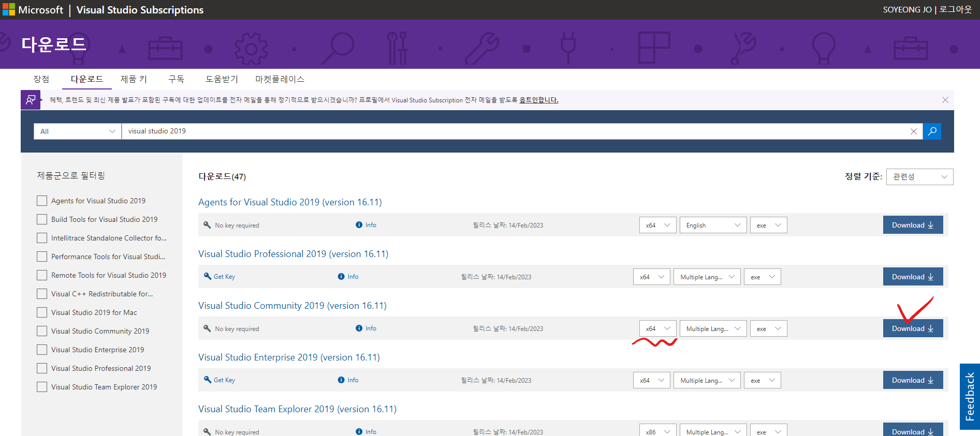Open the Feedback side tab
The image size is (980, 436).
point(970,397)
